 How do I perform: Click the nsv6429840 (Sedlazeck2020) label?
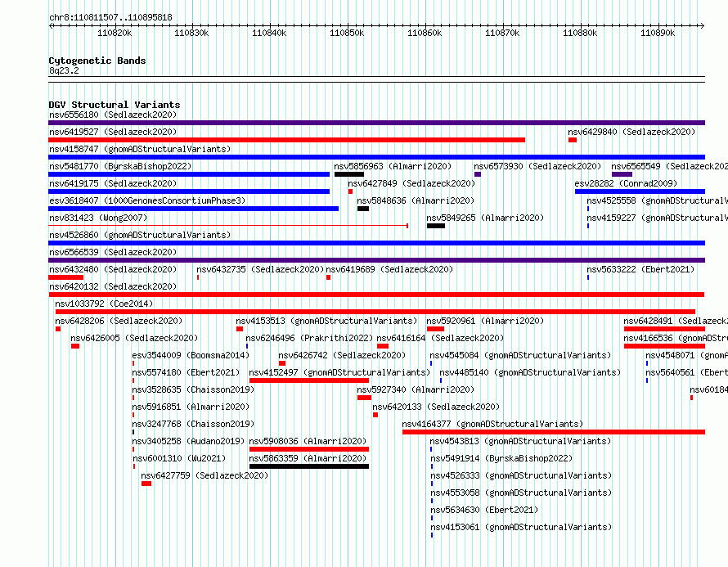(x=631, y=132)
